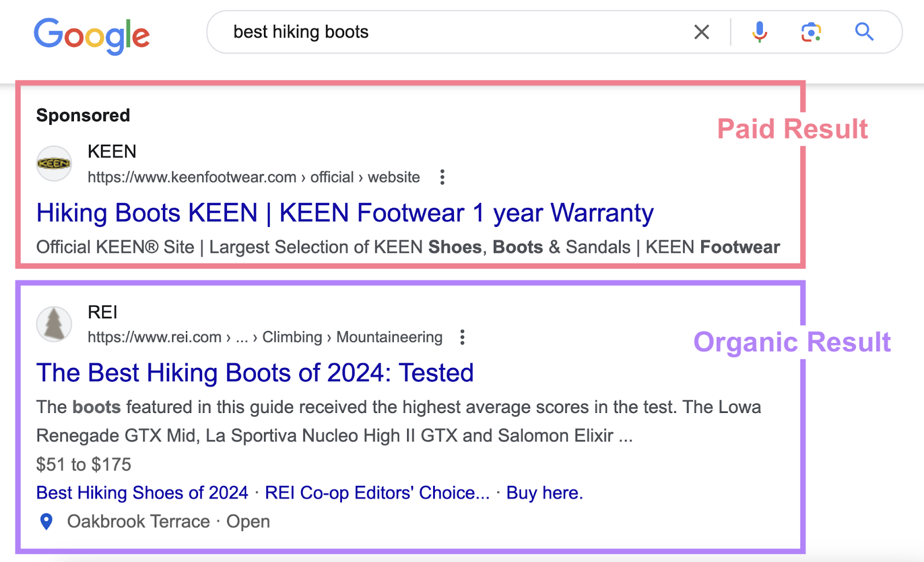Activate voice search microphone
The image size is (924, 562).
click(759, 32)
